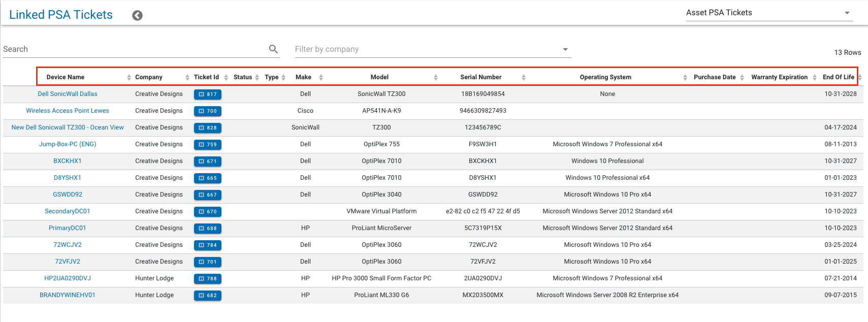
Task: Open SecondaryDC01 device link
Action: [x=68, y=211]
